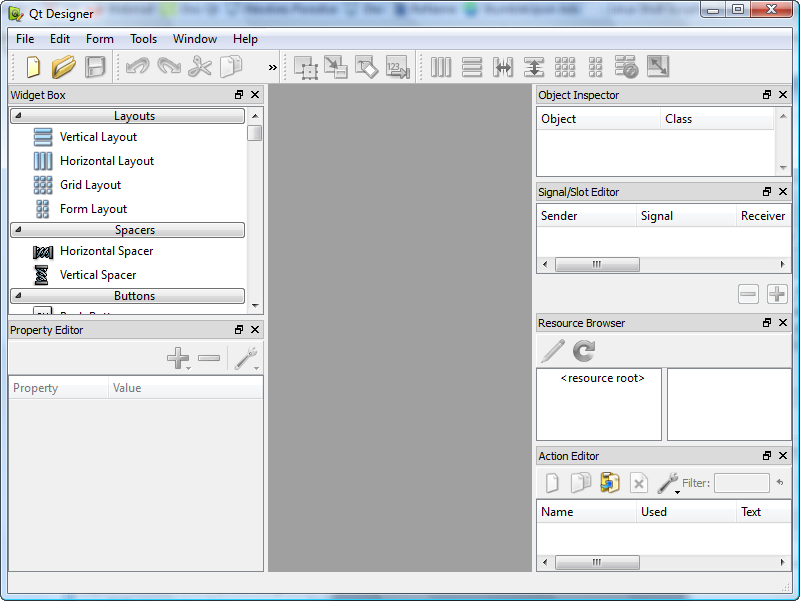
Task: Click the add connection plus button
Action: tap(777, 294)
